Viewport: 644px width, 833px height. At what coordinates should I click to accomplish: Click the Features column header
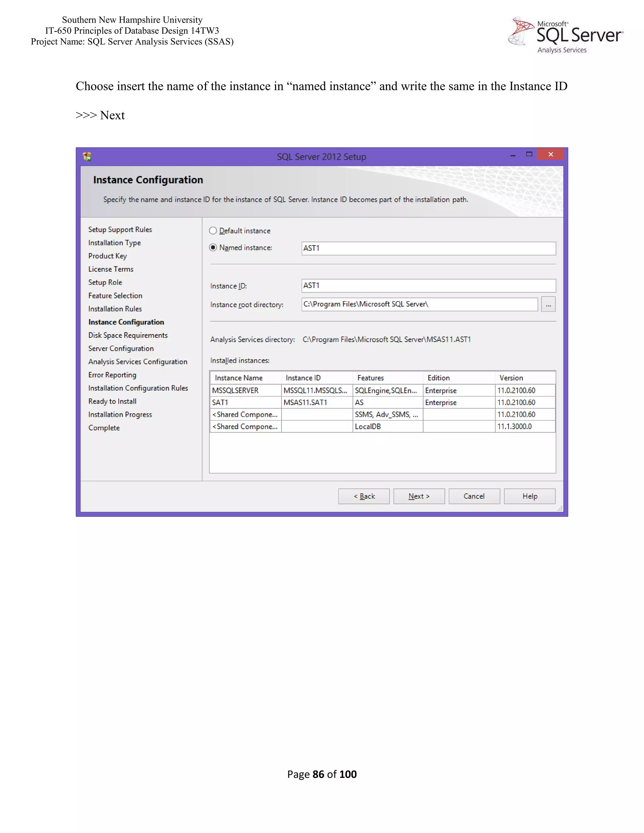pos(388,378)
